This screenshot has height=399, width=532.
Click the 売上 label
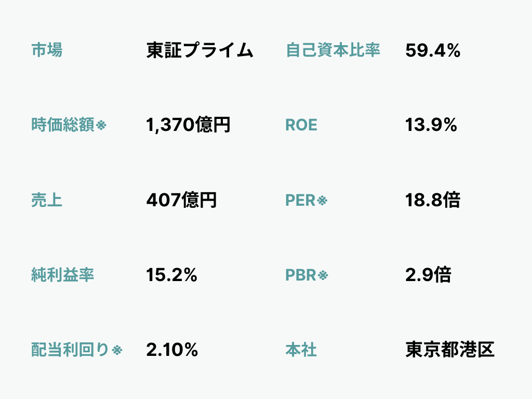47,200
